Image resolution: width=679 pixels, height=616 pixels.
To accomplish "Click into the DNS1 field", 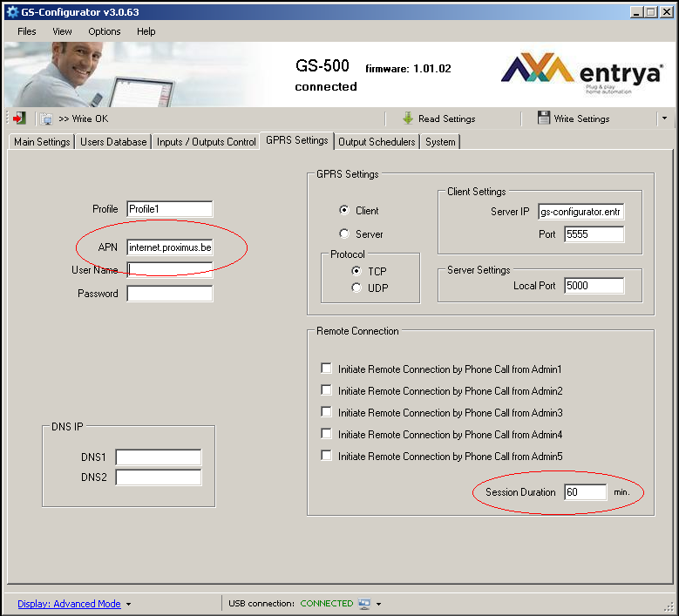I will pyautogui.click(x=159, y=457).
